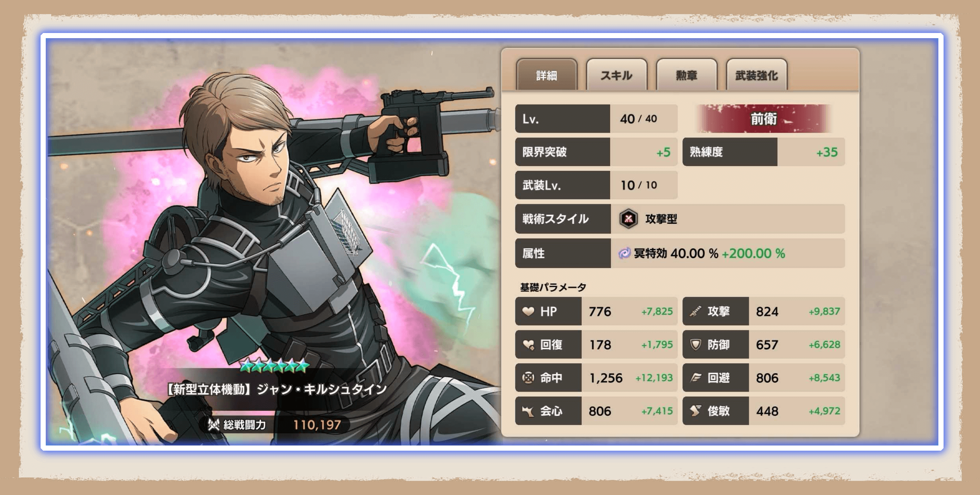Screen dimensions: 980x495
Task: Click the character name ジャン・キルシュタイン
Action: tap(322, 389)
